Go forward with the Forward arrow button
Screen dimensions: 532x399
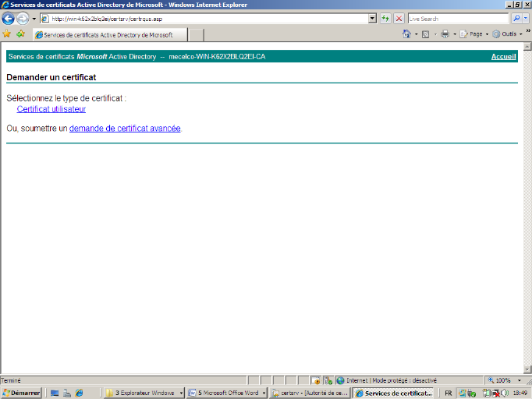(23, 19)
